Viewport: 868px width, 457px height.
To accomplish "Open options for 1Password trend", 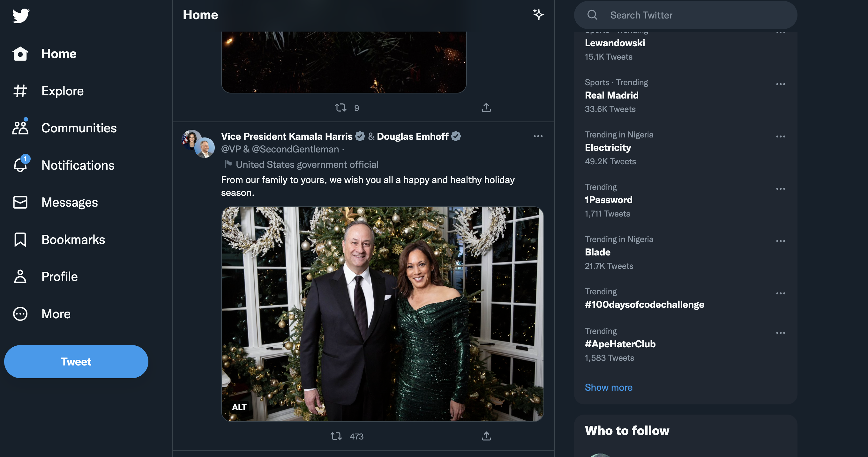I will tap(780, 189).
